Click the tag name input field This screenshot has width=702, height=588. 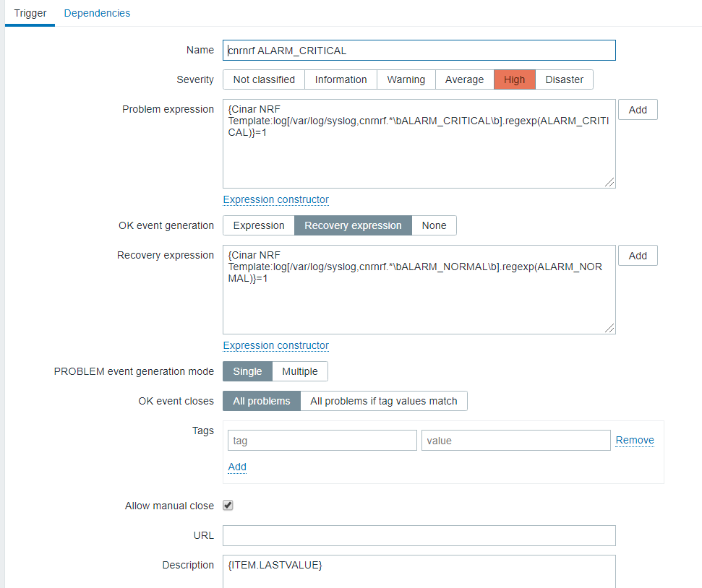(322, 441)
